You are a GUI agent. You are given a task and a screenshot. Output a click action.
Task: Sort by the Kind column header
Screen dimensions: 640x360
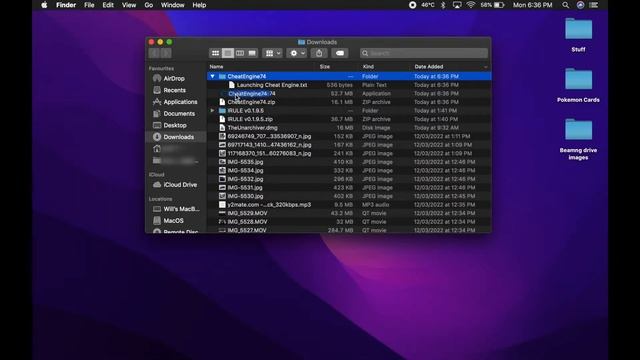pyautogui.click(x=368, y=67)
